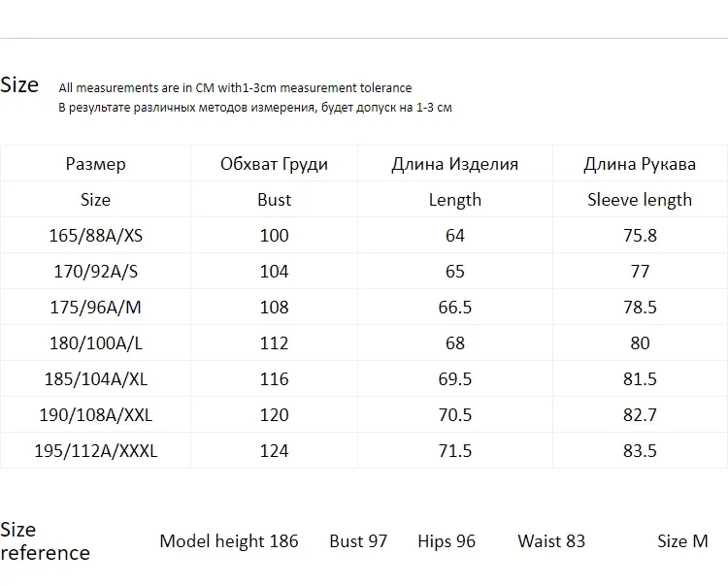The width and height of the screenshot is (728, 586).
Task: Select the Длина Рукава header cell
Action: 640,164
